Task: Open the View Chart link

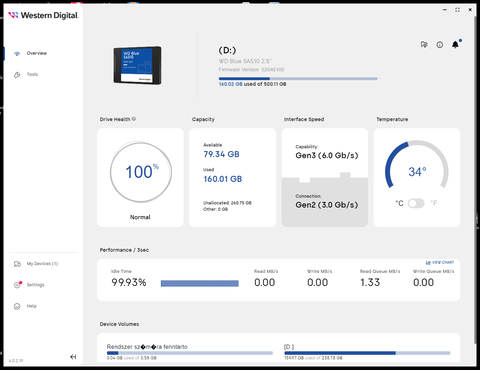Action: coord(440,262)
